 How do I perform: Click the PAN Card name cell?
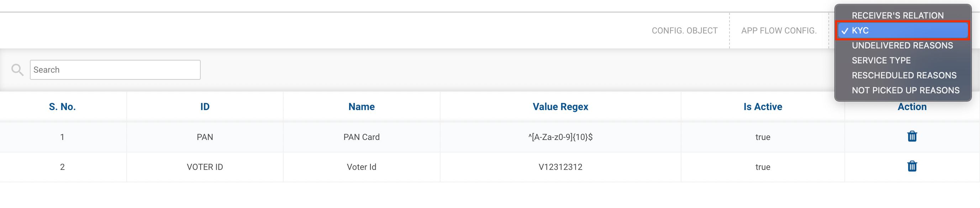click(x=362, y=137)
